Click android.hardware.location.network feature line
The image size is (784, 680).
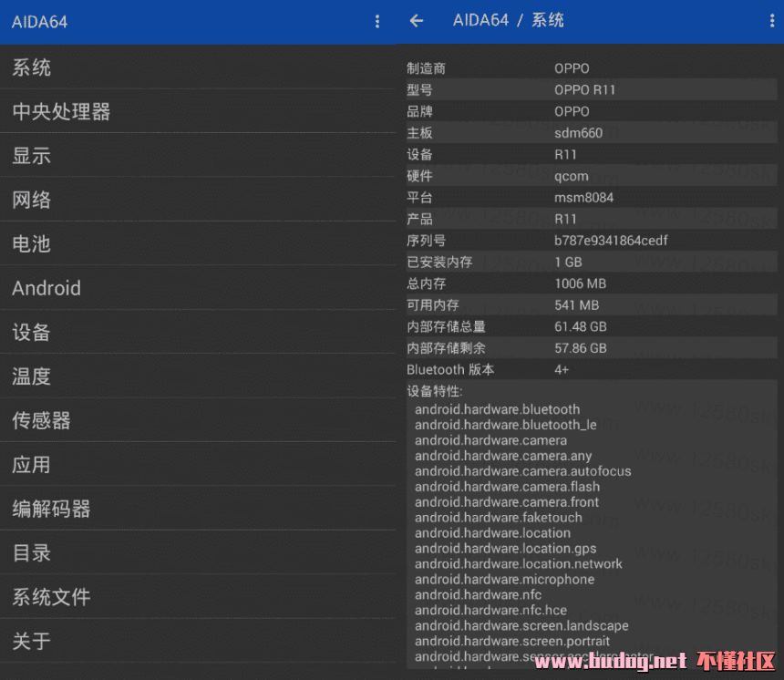519,563
